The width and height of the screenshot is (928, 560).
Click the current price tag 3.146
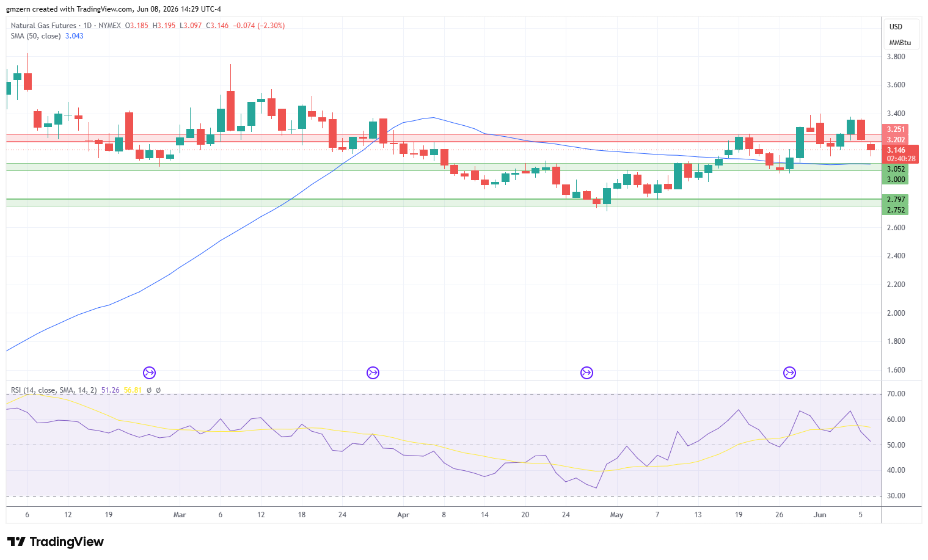click(x=896, y=150)
